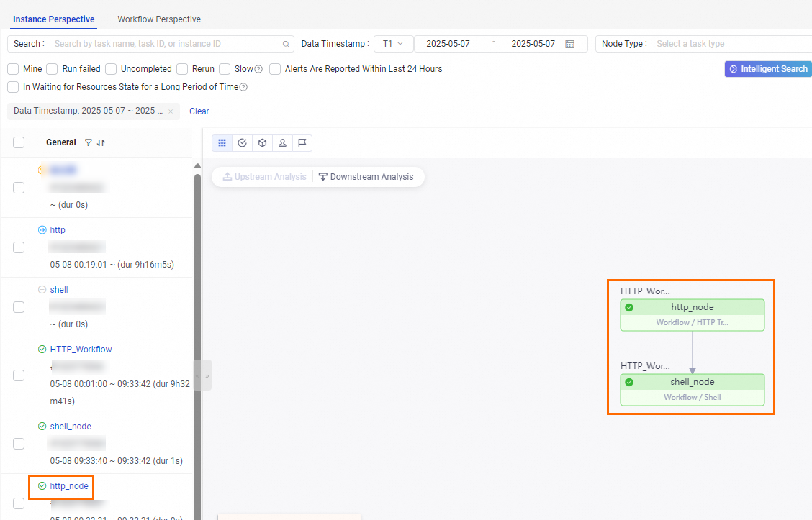Open the http instance link
812x520 pixels.
click(x=58, y=229)
